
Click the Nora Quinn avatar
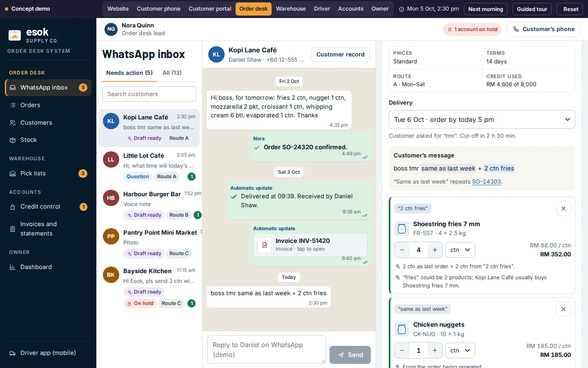pos(111,29)
